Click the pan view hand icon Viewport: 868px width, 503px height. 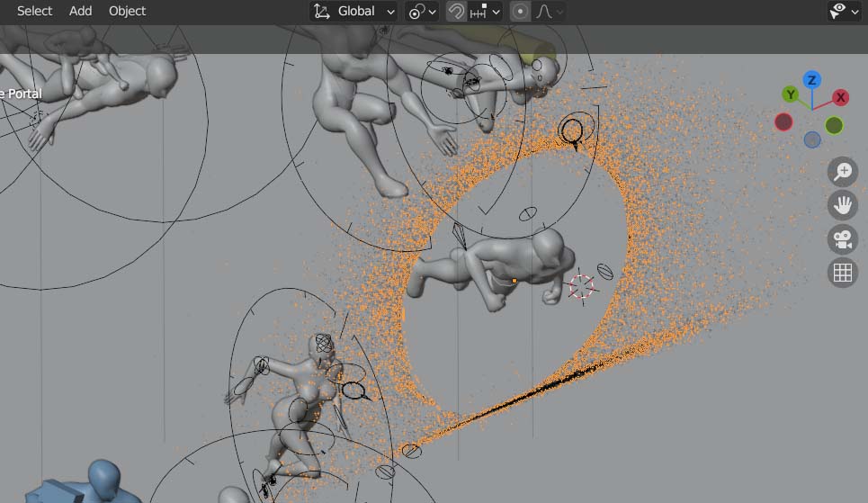[x=843, y=205]
